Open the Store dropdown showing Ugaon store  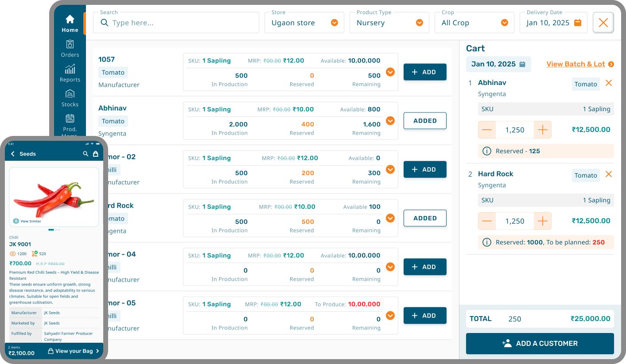[304, 23]
